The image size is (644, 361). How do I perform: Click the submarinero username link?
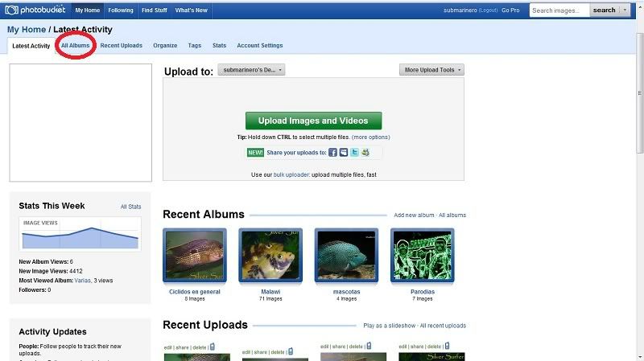point(460,10)
